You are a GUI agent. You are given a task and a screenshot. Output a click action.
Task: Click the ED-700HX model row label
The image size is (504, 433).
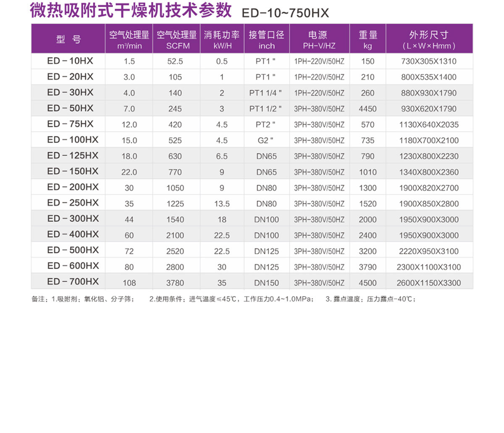73,282
